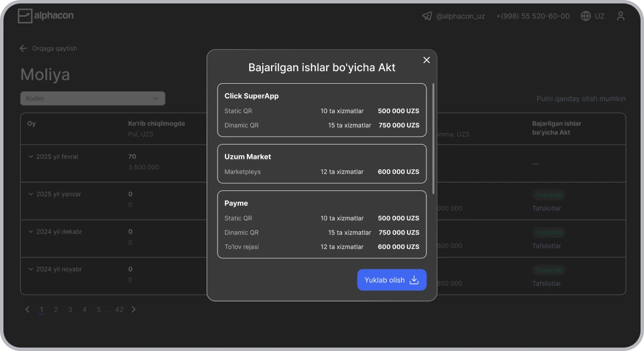Go to previous page arrow

27,310
